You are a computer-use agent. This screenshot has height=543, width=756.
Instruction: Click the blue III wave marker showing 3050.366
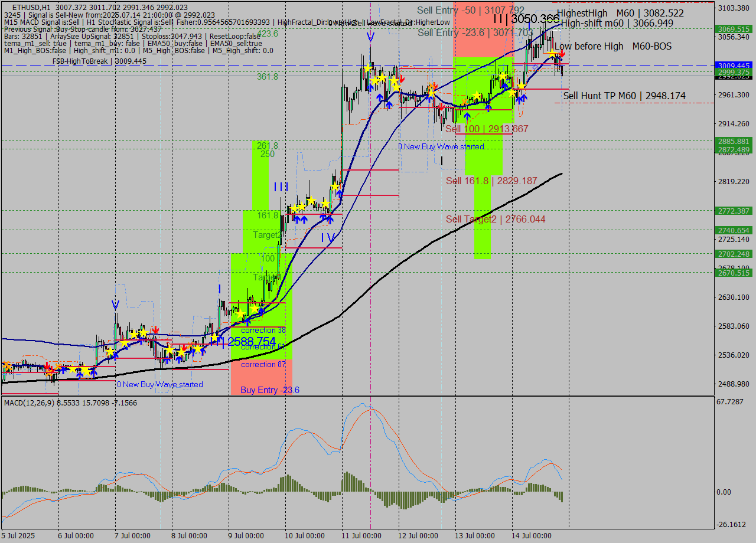(x=501, y=18)
